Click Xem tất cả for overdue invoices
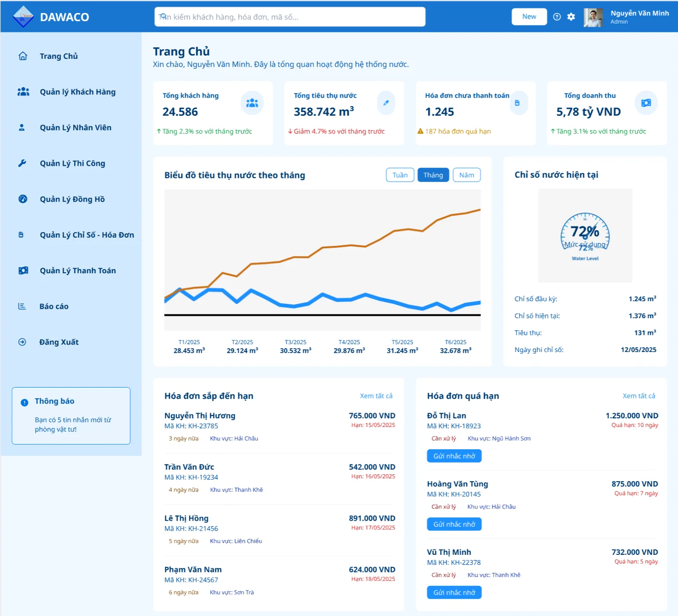Viewport: 678px width, 616px height. point(639,396)
